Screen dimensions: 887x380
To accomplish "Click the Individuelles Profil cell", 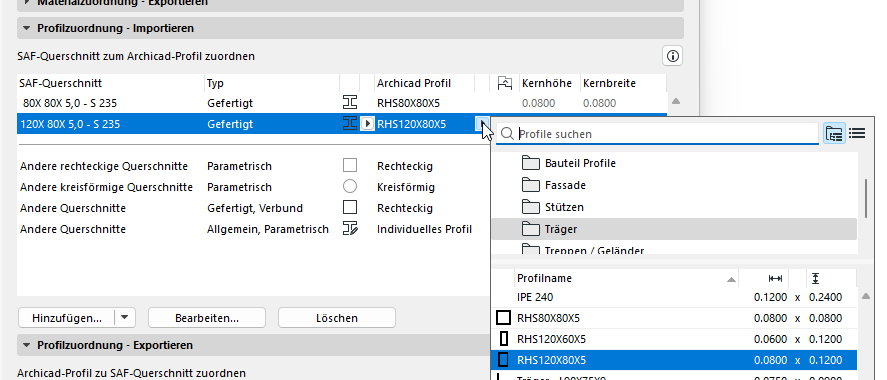I will point(424,229).
